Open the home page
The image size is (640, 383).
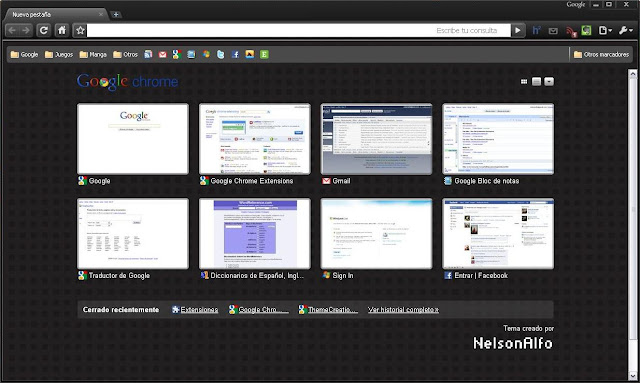pyautogui.click(x=62, y=30)
